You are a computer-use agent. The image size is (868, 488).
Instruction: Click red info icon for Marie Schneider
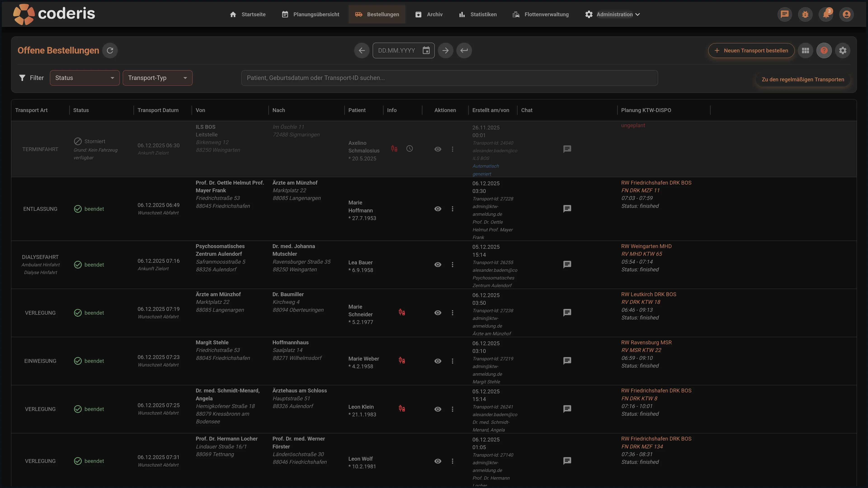402,312
